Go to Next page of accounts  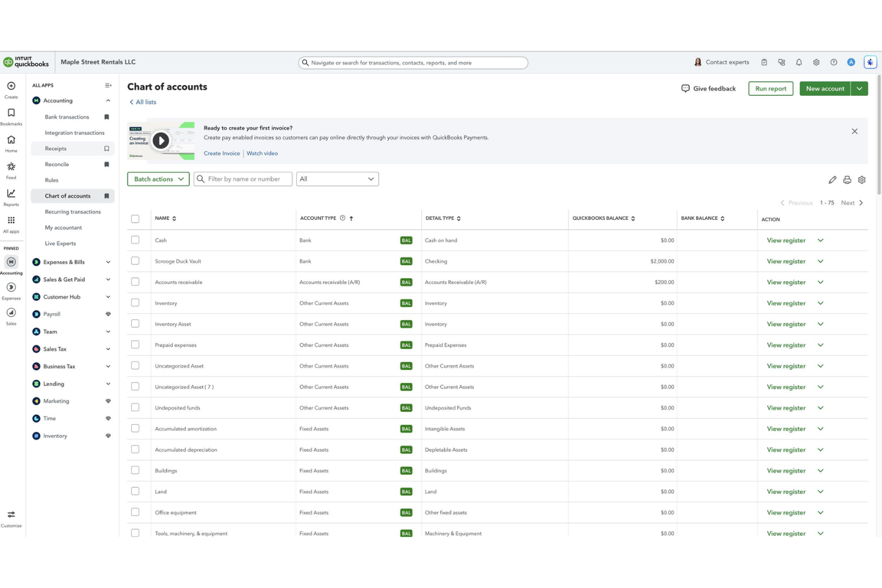pos(852,203)
